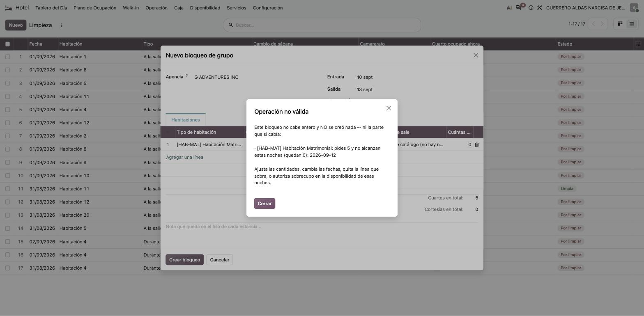Open the Disponibilidad menu
Screen dimensions: 644x316
tap(205, 8)
